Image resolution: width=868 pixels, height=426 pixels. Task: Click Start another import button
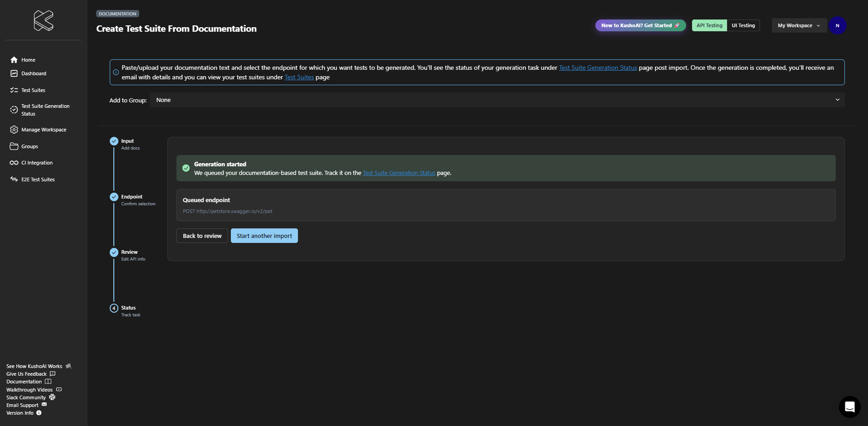click(264, 236)
